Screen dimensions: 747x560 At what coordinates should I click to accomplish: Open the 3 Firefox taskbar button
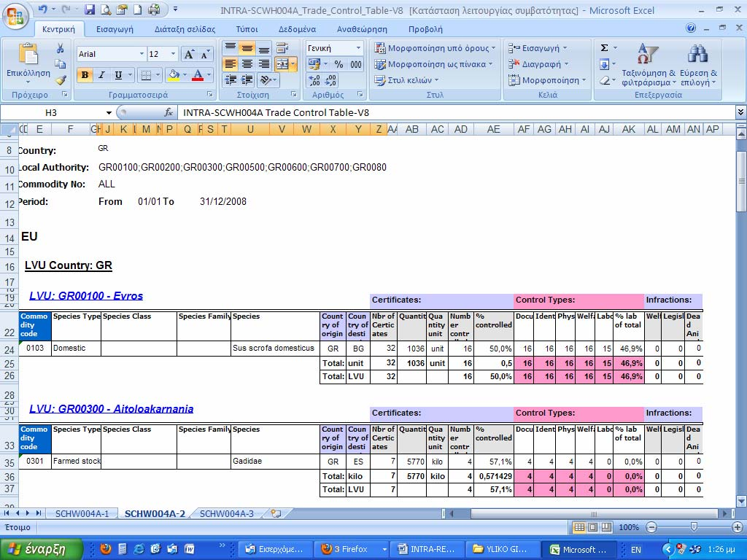pyautogui.click(x=352, y=549)
